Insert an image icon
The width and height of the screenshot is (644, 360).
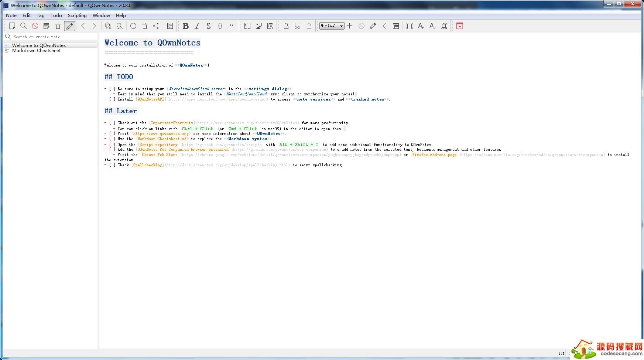(x=259, y=26)
